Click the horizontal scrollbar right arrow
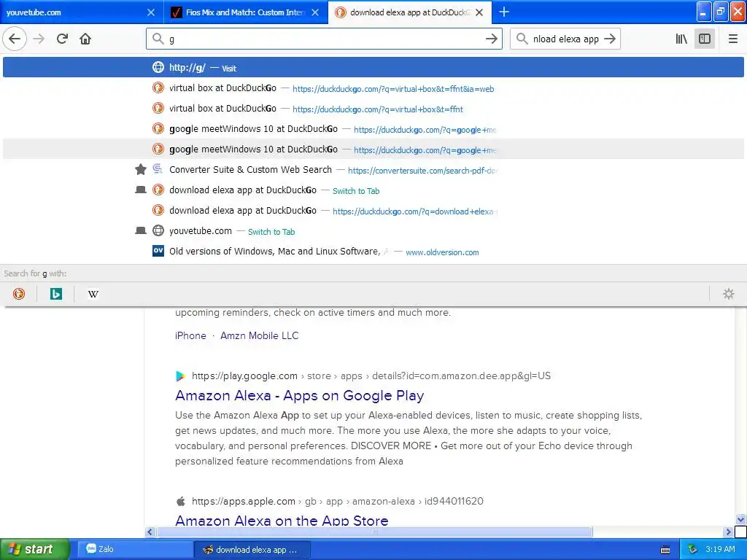This screenshot has width=747, height=560. [728, 532]
